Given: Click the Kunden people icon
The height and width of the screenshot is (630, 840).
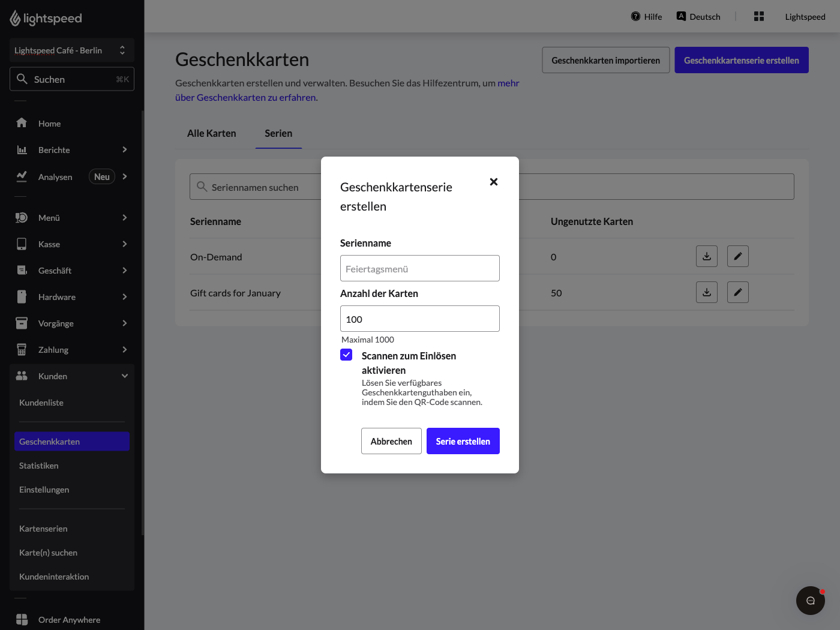Looking at the screenshot, I should [x=22, y=376].
